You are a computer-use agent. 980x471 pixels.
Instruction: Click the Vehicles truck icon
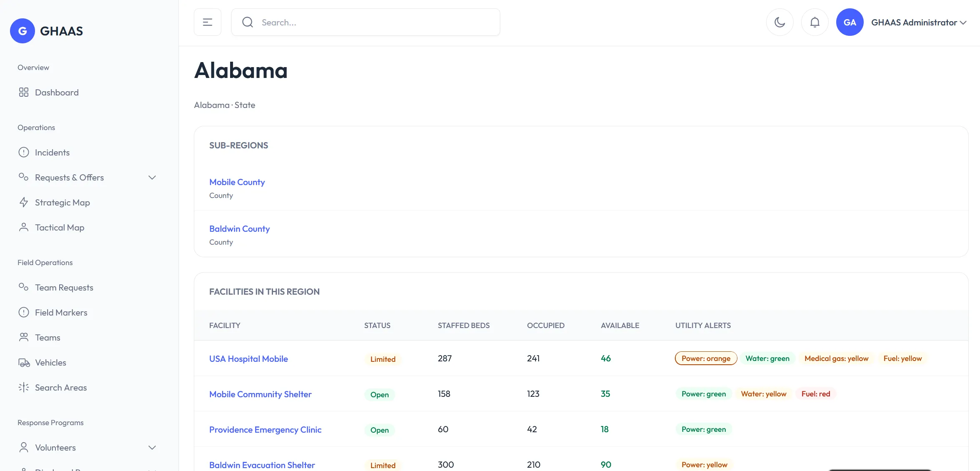pyautogui.click(x=24, y=363)
